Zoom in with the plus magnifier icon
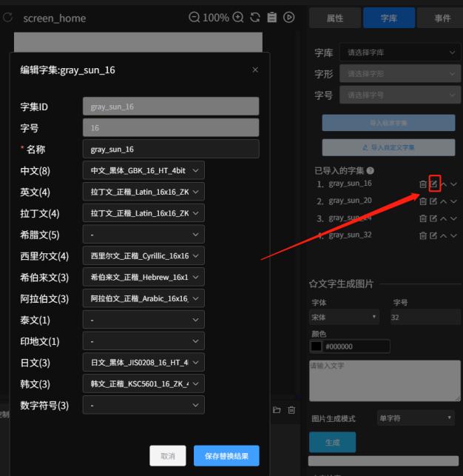 point(238,17)
